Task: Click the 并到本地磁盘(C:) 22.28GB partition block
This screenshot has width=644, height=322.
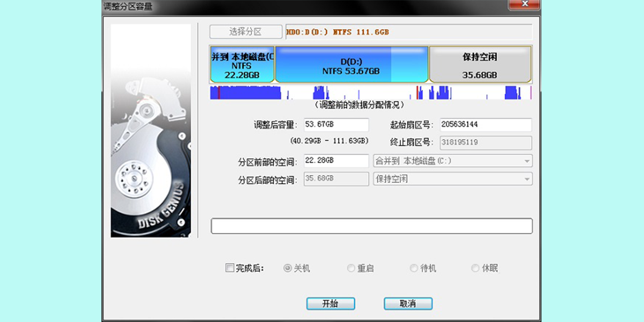Action: click(241, 64)
